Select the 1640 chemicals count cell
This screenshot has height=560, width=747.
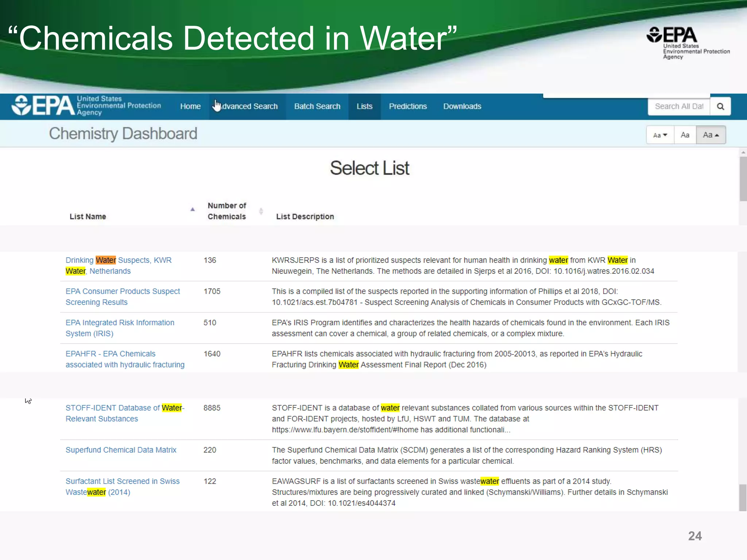(212, 354)
